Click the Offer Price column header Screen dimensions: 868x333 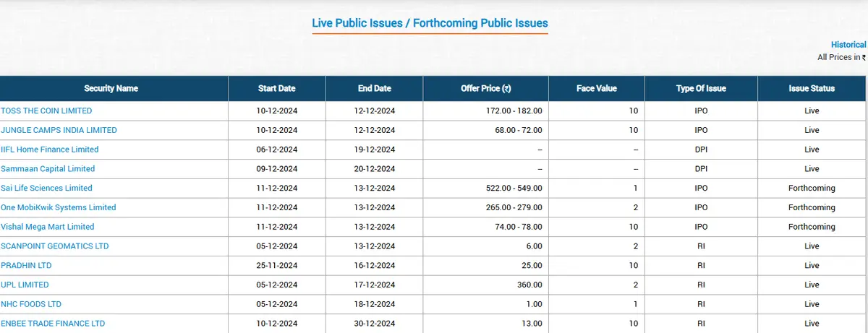[x=486, y=88]
